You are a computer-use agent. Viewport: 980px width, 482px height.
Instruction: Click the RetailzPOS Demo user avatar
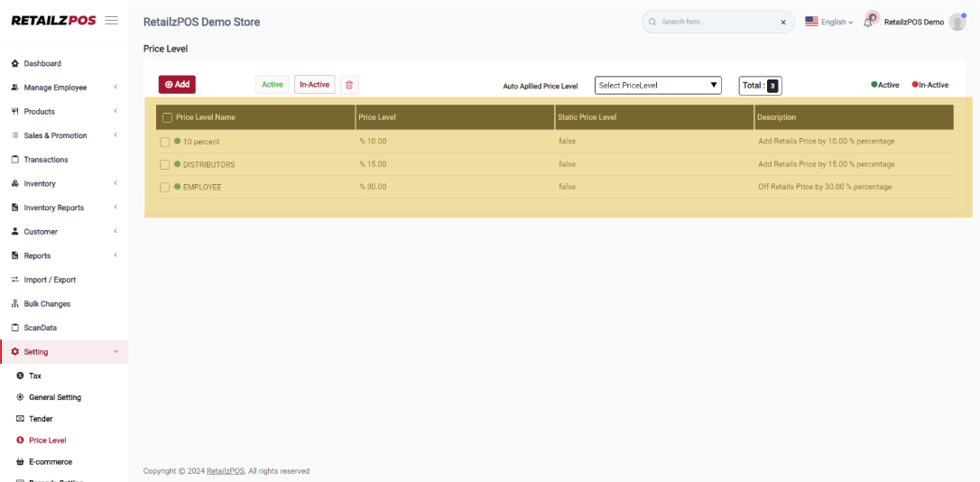pyautogui.click(x=957, y=22)
